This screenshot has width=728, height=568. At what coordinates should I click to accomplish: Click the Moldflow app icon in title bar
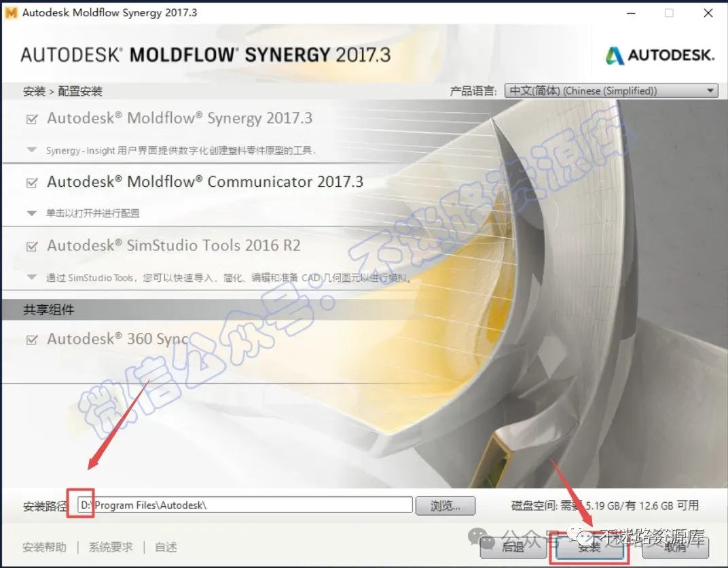[x=11, y=12]
